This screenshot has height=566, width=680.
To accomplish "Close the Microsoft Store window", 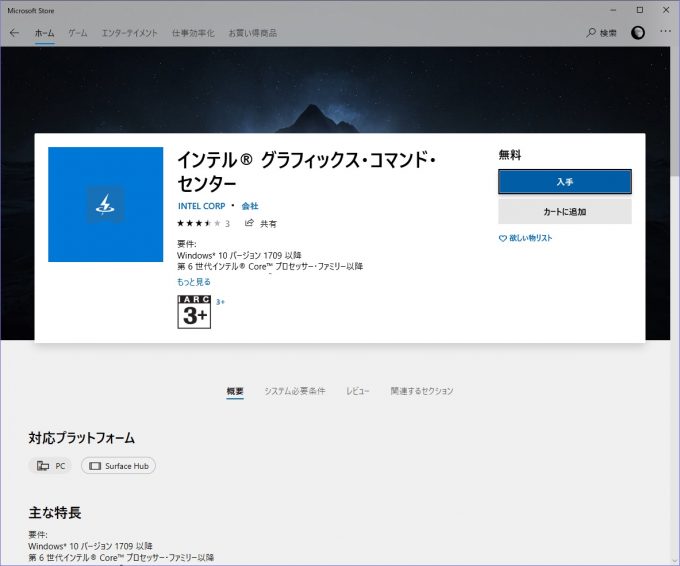I will (x=666, y=10).
